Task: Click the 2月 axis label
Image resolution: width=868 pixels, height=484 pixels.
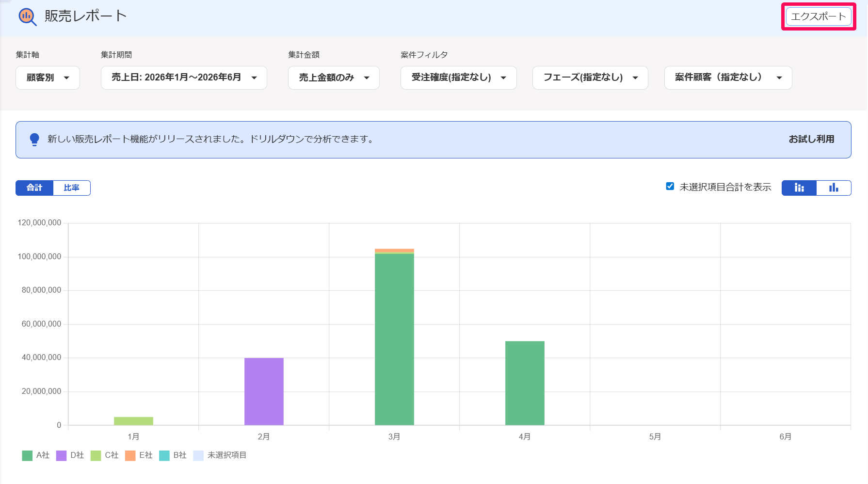Action: coord(264,437)
